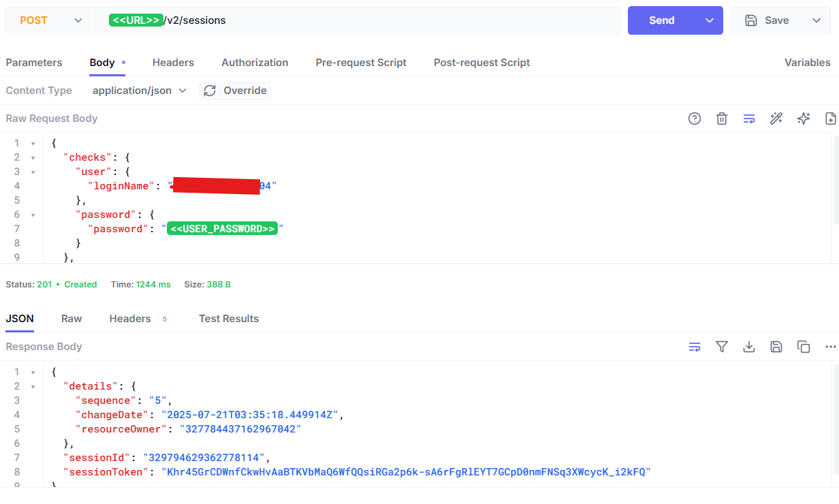Save response with floppy disk icon
The width and height of the screenshot is (839, 504).
tap(776, 347)
